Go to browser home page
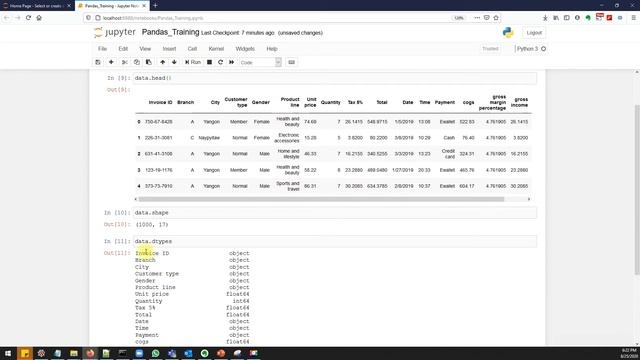Screen dimensions: 640x360 coord(39,18)
